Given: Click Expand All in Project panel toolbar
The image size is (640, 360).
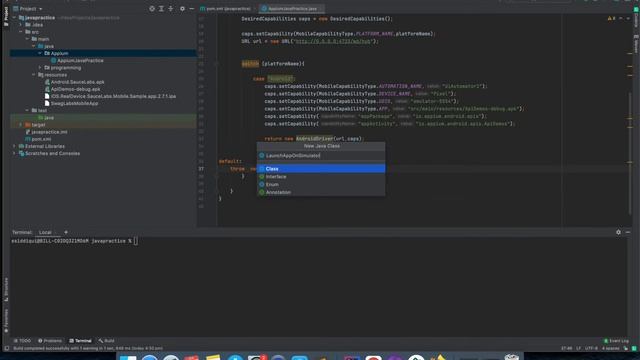Looking at the screenshot, I should pos(161,9).
